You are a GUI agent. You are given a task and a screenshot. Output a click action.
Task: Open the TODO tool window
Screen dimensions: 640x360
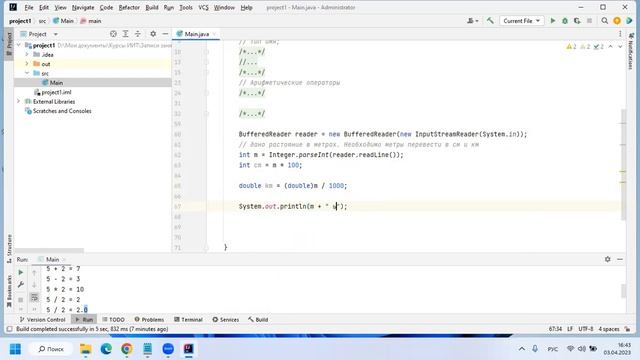click(113, 319)
